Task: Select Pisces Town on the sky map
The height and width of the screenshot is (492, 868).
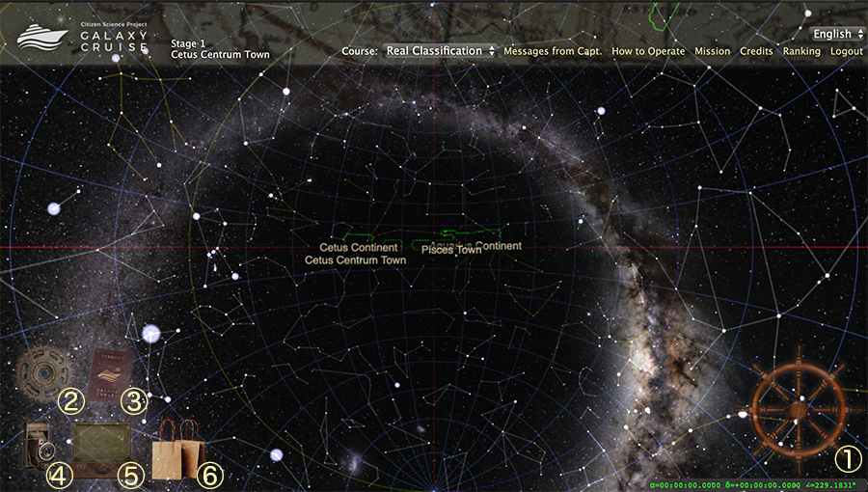Action: point(450,250)
